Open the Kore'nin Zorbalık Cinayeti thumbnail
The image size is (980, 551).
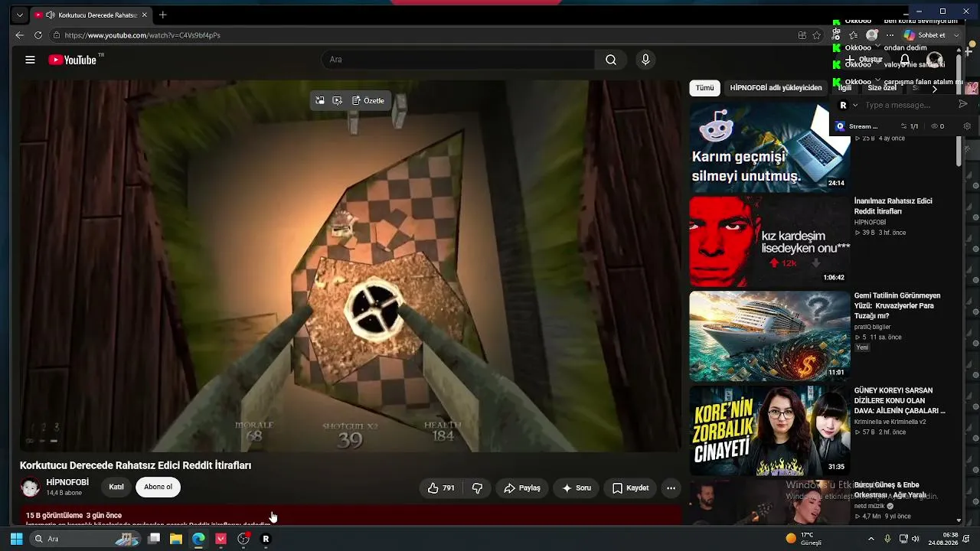(x=769, y=430)
